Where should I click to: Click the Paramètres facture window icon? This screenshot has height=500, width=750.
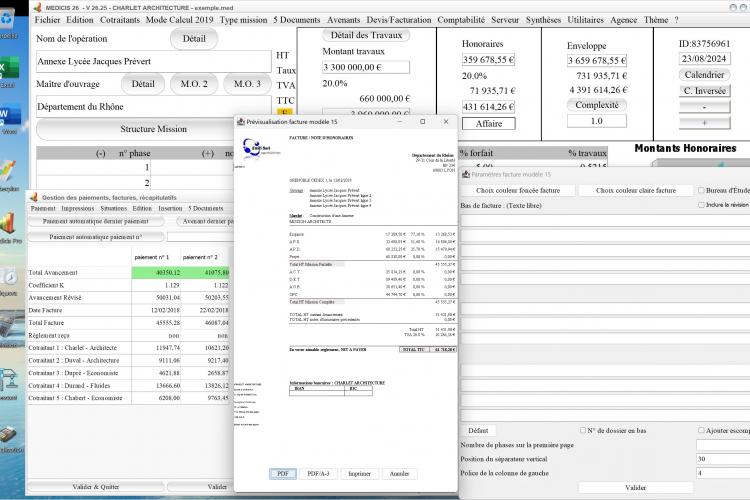(x=466, y=174)
